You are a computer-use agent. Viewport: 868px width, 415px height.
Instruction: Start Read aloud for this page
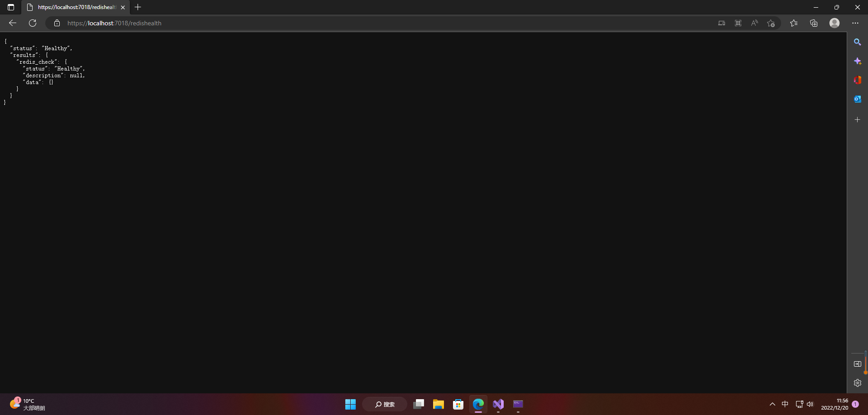(x=754, y=23)
